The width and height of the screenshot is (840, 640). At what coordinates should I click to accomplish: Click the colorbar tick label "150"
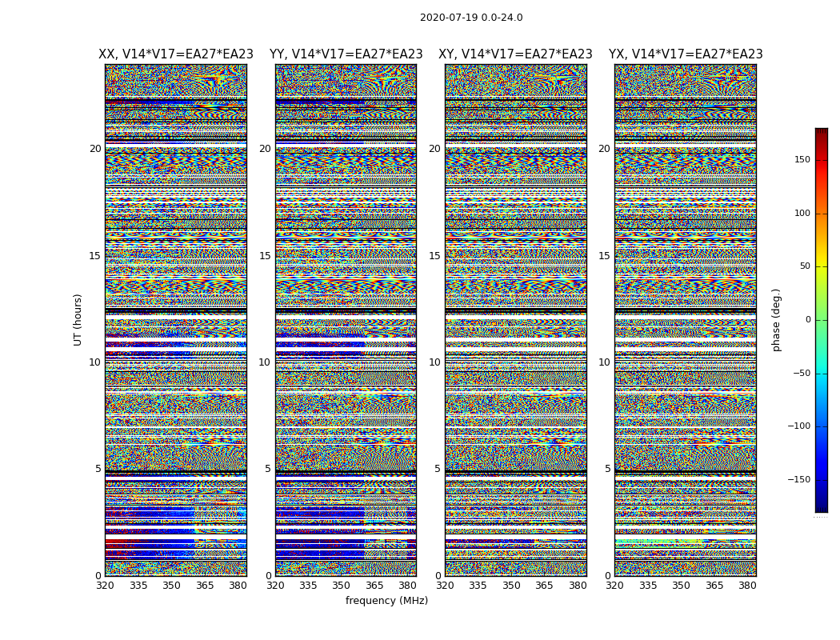pos(802,159)
